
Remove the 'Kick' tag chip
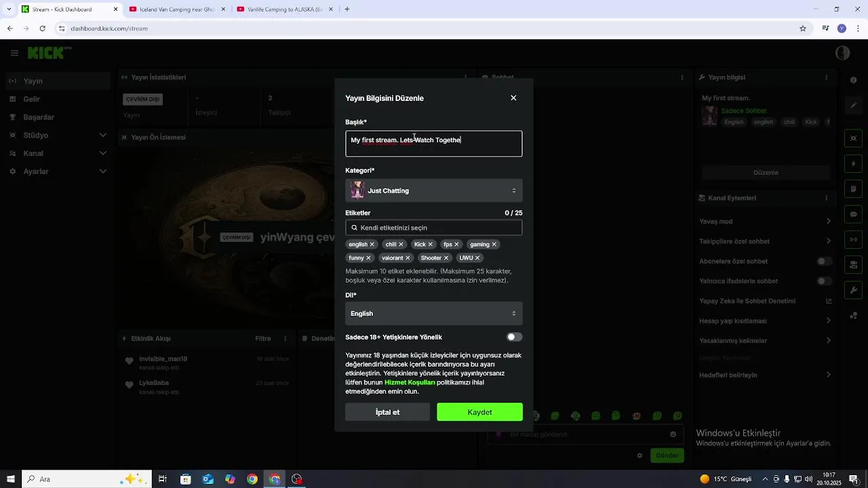(430, 244)
